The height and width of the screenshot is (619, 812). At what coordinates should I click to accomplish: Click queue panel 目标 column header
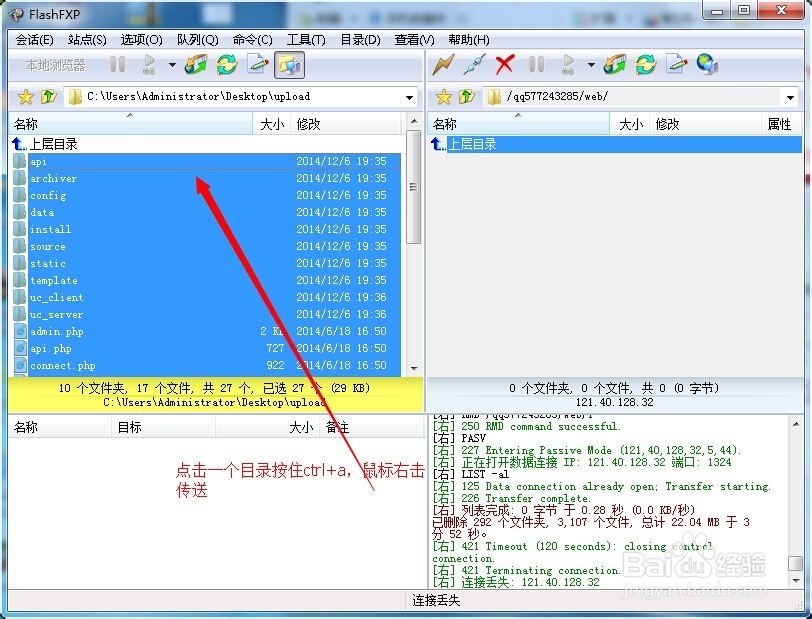click(164, 427)
